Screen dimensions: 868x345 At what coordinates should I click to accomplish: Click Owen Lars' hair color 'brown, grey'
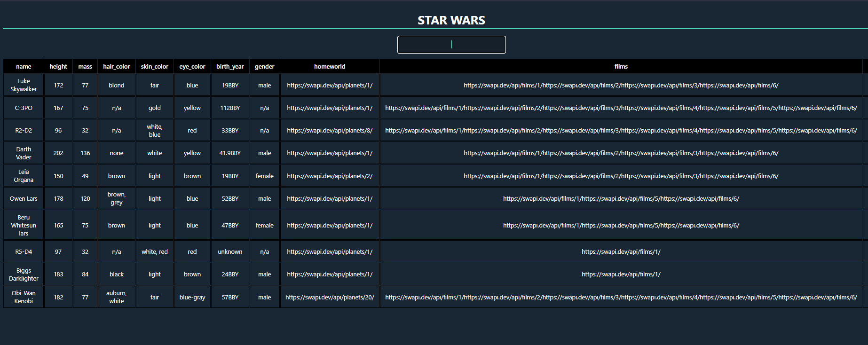coord(117,198)
